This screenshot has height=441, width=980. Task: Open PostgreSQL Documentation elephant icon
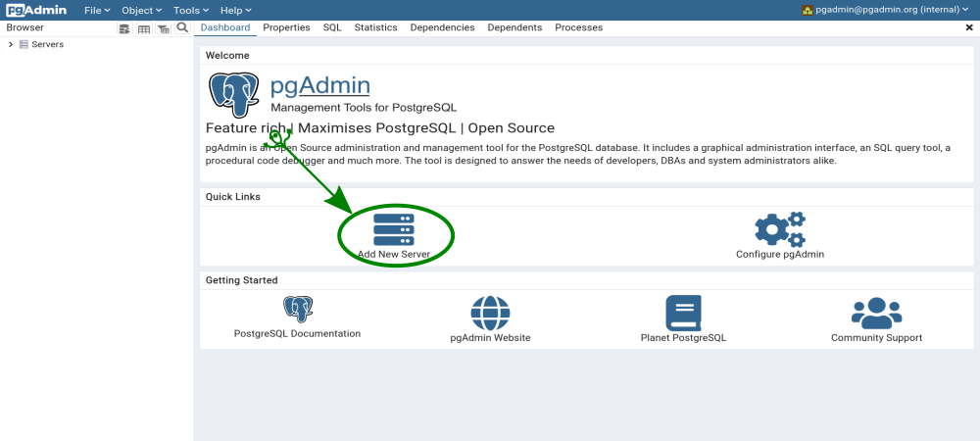[x=298, y=310]
